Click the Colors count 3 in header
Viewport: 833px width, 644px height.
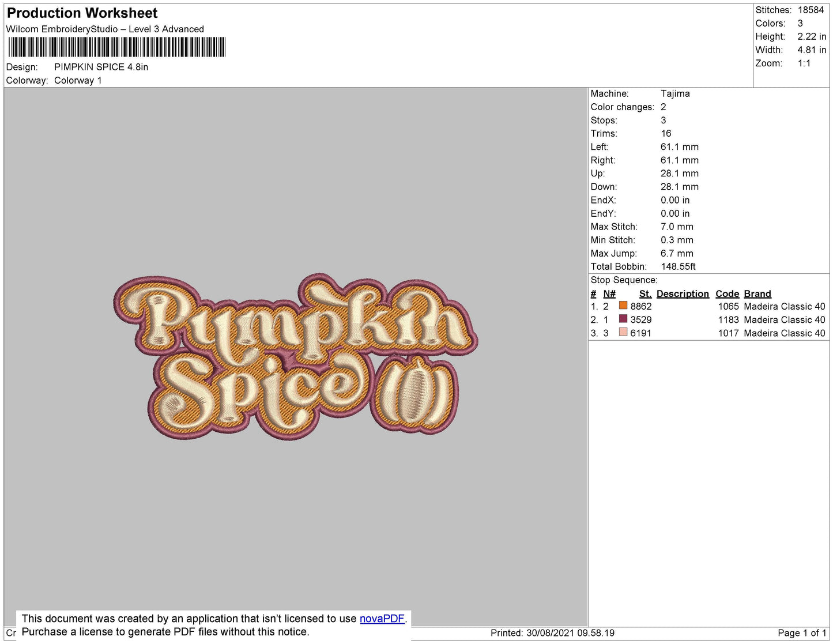click(x=800, y=23)
